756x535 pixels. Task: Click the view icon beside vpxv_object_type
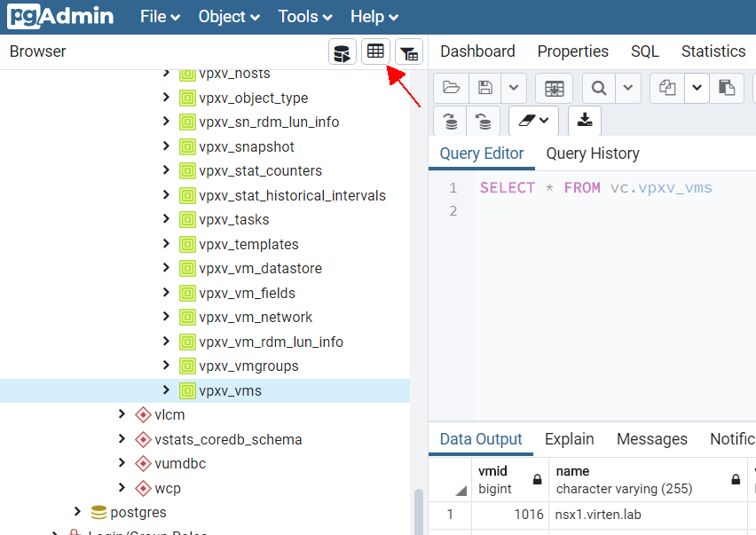click(x=187, y=98)
